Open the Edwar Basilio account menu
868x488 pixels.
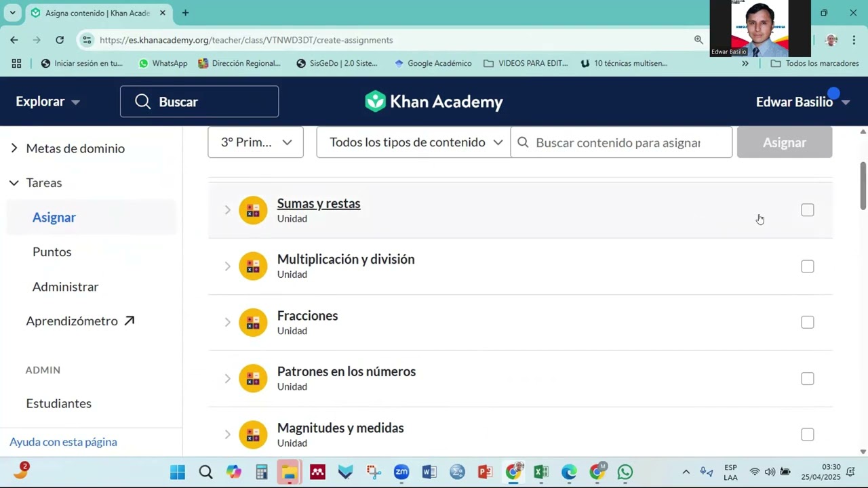pos(803,102)
